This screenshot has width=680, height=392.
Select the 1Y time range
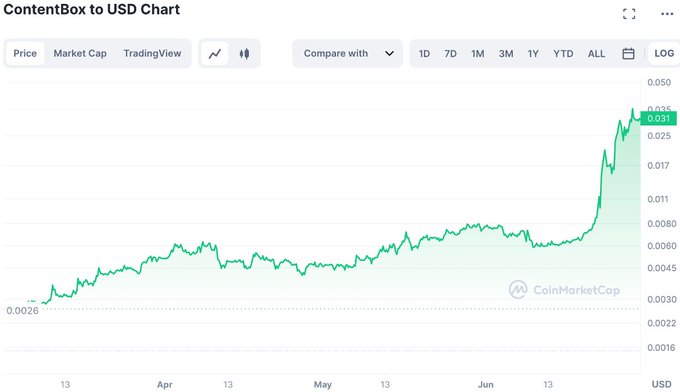coord(533,54)
